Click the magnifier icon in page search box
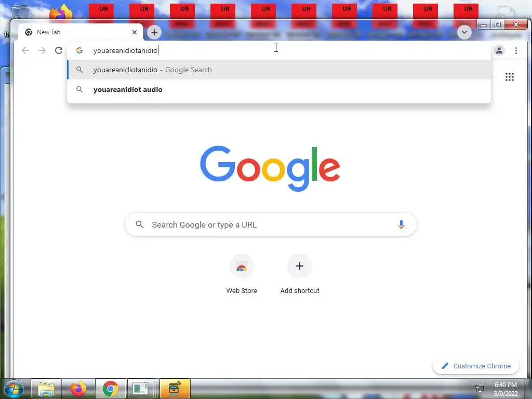The width and height of the screenshot is (532, 399). 139,224
